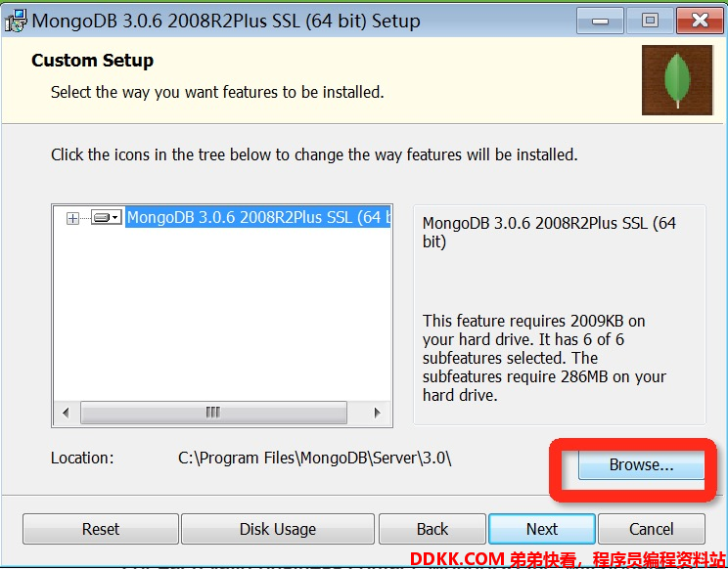Click the 'Click the icons in the tree' instruction
Image resolution: width=728 pixels, height=569 pixels.
click(x=314, y=154)
